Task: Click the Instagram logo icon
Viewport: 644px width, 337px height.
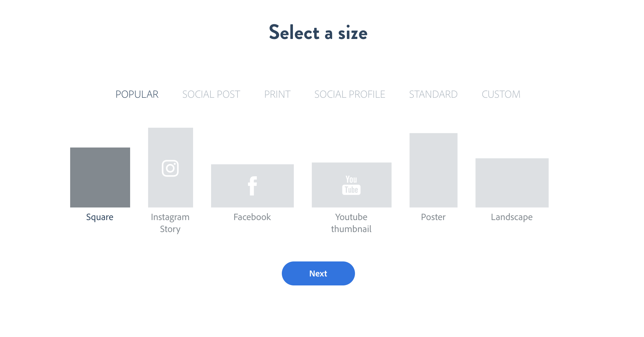Action: click(x=170, y=168)
